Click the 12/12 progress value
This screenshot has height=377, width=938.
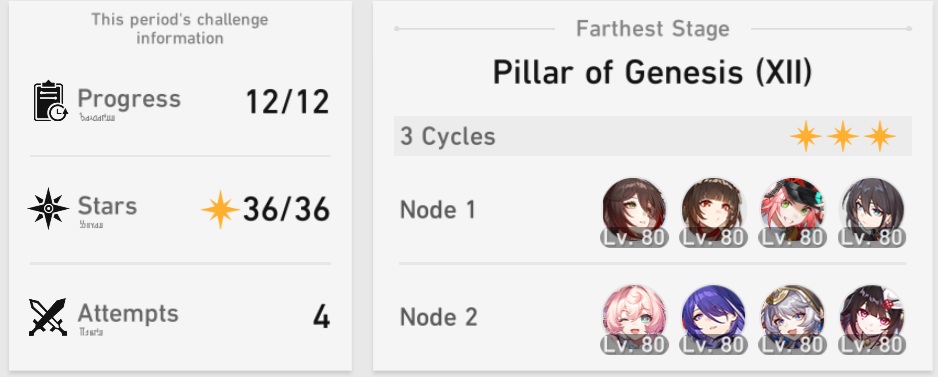click(x=287, y=102)
